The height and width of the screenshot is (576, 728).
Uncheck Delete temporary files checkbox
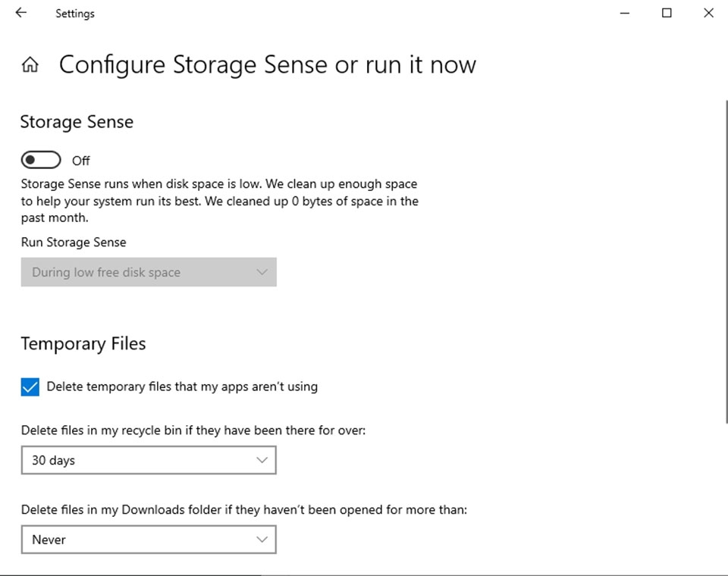pyautogui.click(x=30, y=387)
